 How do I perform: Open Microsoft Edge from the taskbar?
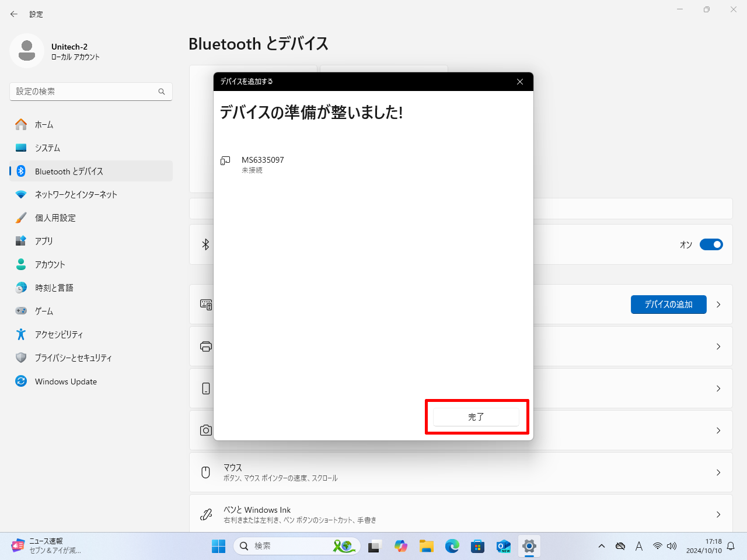tap(452, 546)
